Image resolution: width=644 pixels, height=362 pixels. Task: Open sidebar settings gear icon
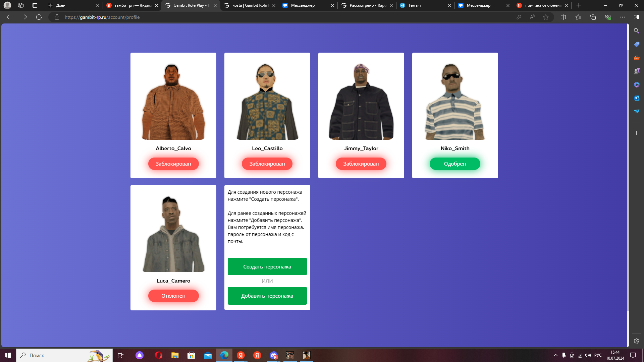point(636,341)
